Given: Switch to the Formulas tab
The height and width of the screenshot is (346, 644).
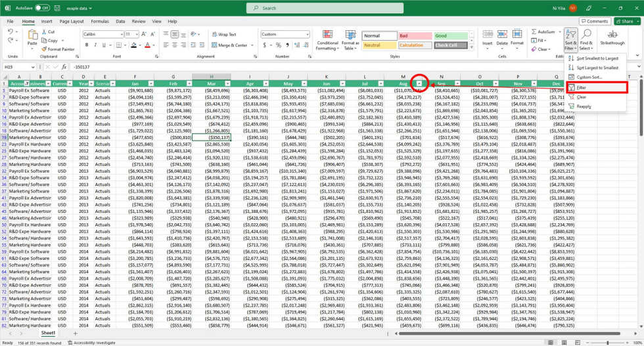Looking at the screenshot, I should 100,22.
